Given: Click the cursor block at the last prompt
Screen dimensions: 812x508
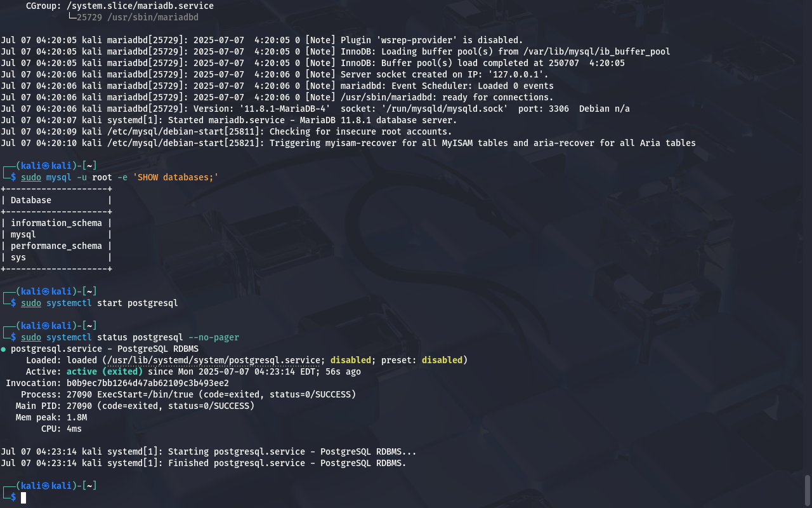Looking at the screenshot, I should [x=23, y=497].
